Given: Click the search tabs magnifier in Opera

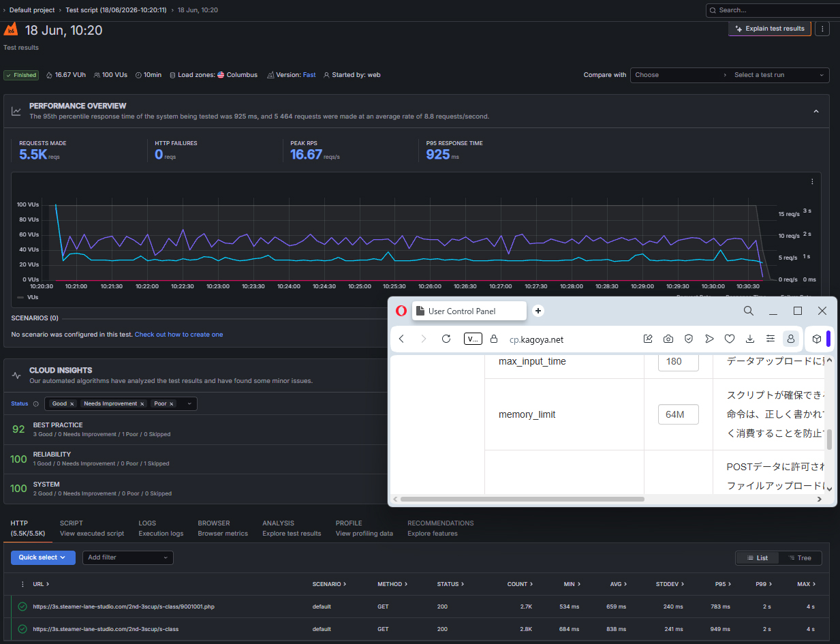Looking at the screenshot, I should pos(748,311).
